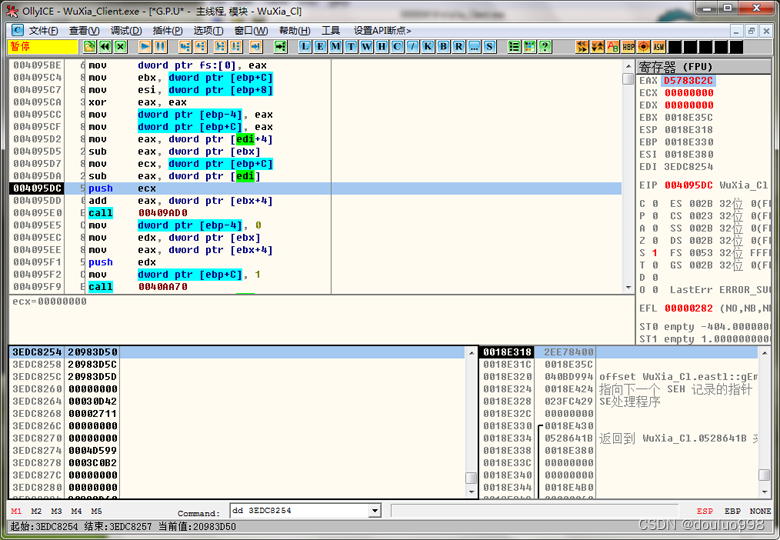The image size is (780, 540).
Task: Click the EBP button in the status row
Action: [x=732, y=511]
